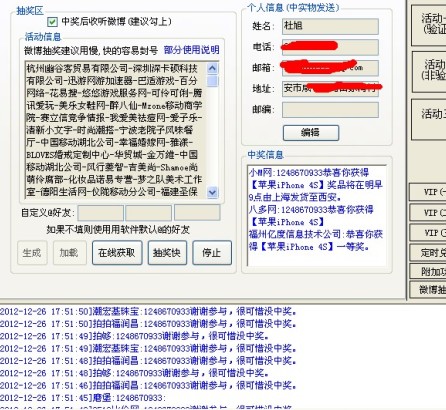The width and height of the screenshot is (446, 410).
Task: Click the 如果不填则使用软件默认@的好友 note
Action: tap(118, 229)
